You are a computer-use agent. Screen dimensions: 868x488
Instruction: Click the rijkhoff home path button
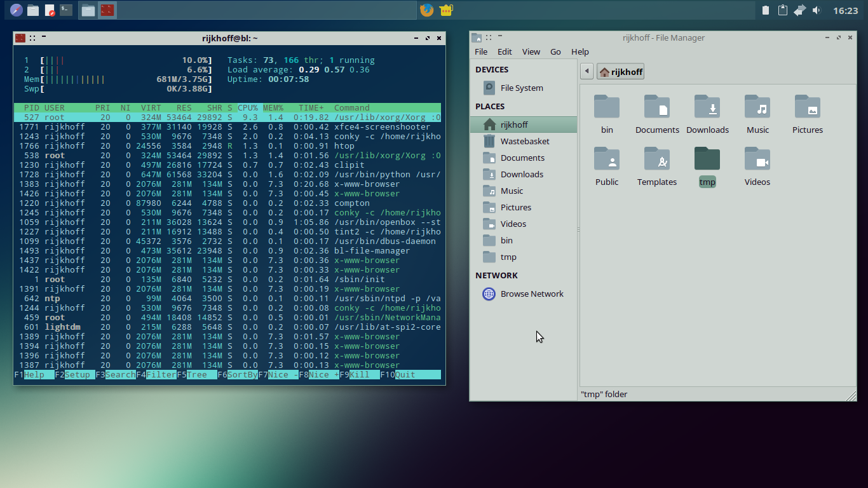click(621, 72)
